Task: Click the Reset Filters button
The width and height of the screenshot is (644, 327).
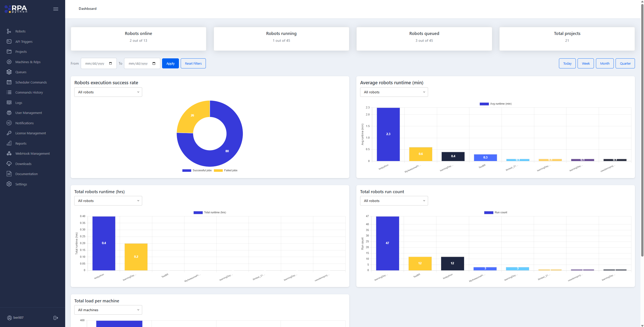Action: [193, 63]
